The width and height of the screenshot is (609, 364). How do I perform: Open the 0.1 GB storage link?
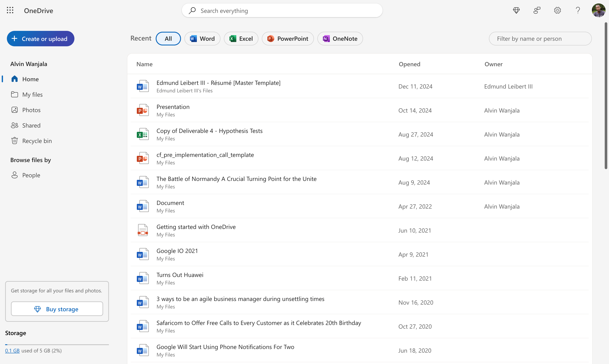coord(12,350)
